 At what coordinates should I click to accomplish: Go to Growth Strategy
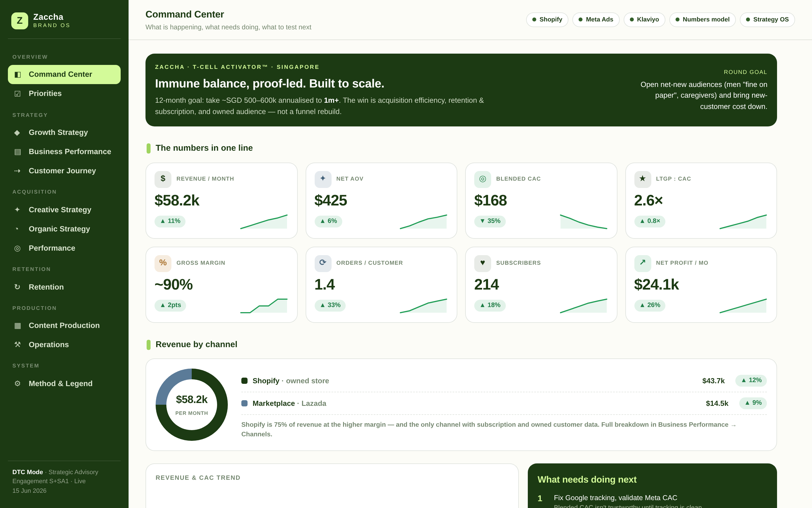[x=64, y=133]
